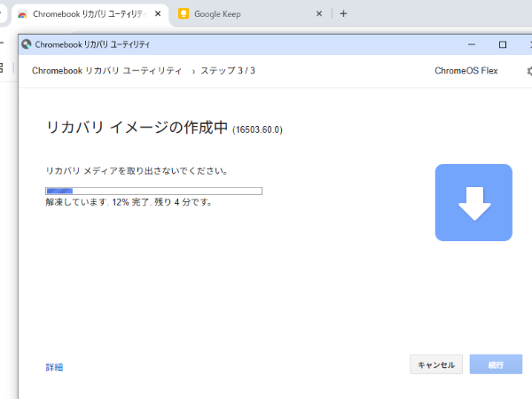Open the 詳細 link
Image resolution: width=532 pixels, height=399 pixels.
(54, 367)
